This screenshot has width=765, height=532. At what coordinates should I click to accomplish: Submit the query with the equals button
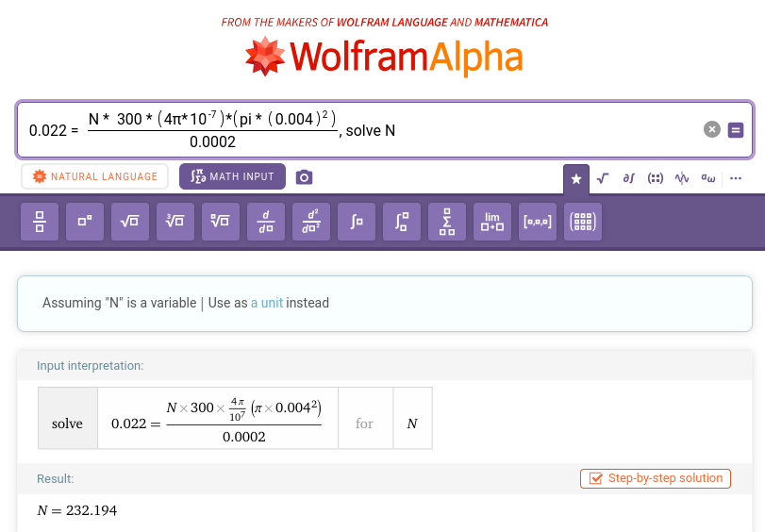coord(736,130)
